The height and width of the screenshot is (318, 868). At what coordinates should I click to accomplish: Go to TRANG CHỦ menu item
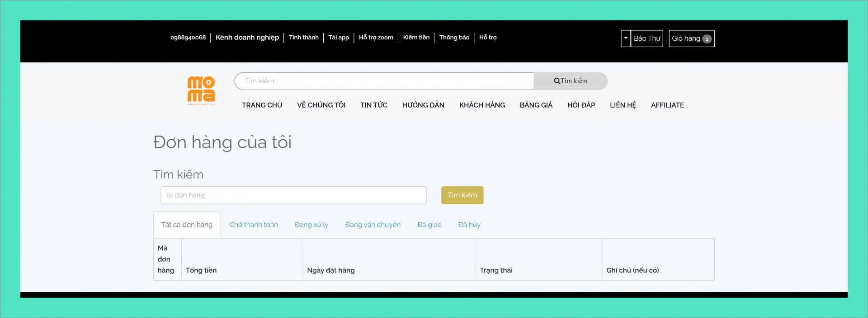point(262,105)
